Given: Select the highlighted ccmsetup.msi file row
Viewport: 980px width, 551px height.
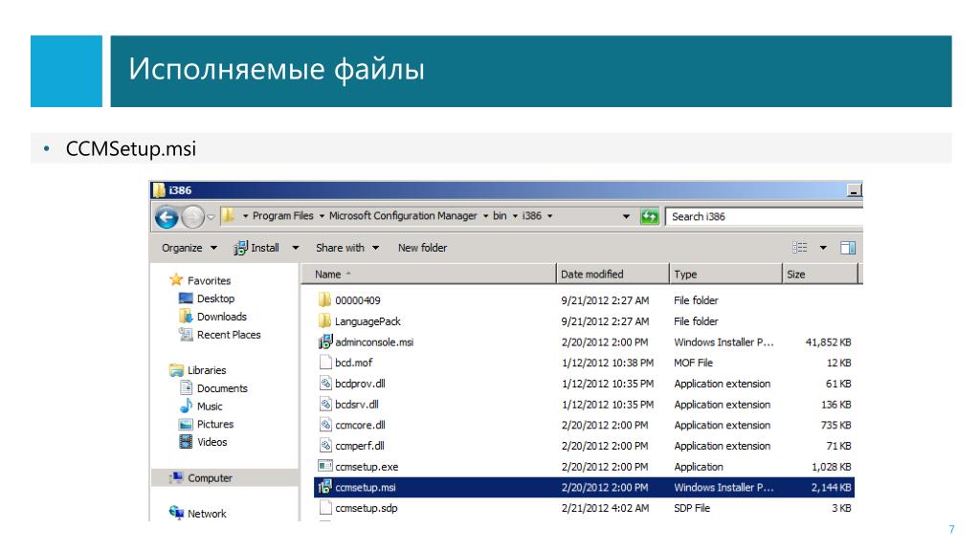Looking at the screenshot, I should point(585,488).
